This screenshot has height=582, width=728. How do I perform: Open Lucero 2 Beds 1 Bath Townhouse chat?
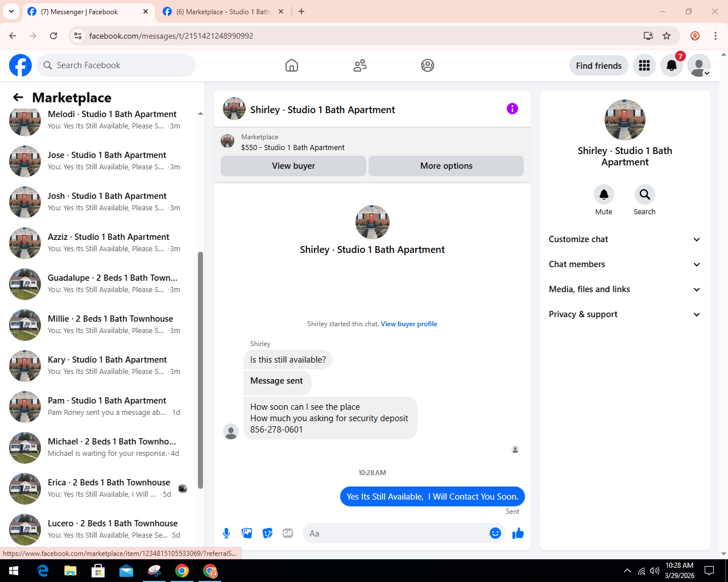tap(102, 529)
